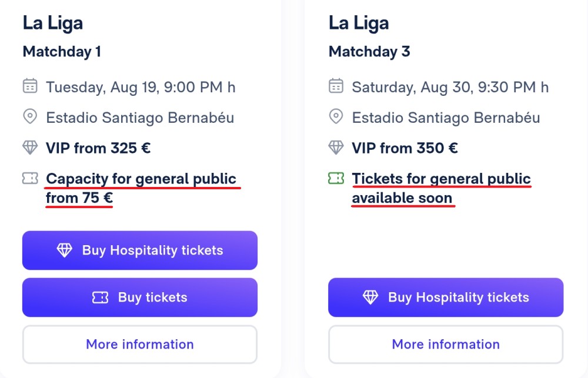The image size is (588, 378).
Task: Click Tickets for general public available soon text
Action: pyautogui.click(x=442, y=188)
